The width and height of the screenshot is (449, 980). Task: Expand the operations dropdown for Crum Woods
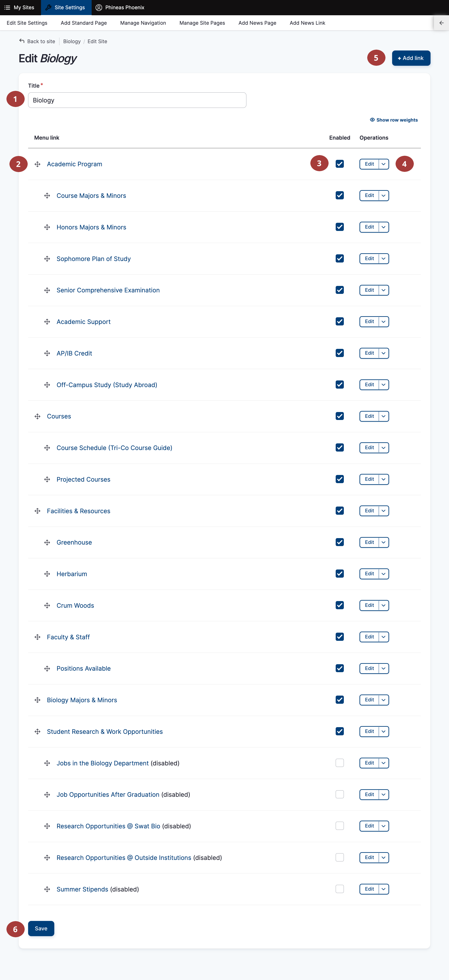tap(384, 605)
